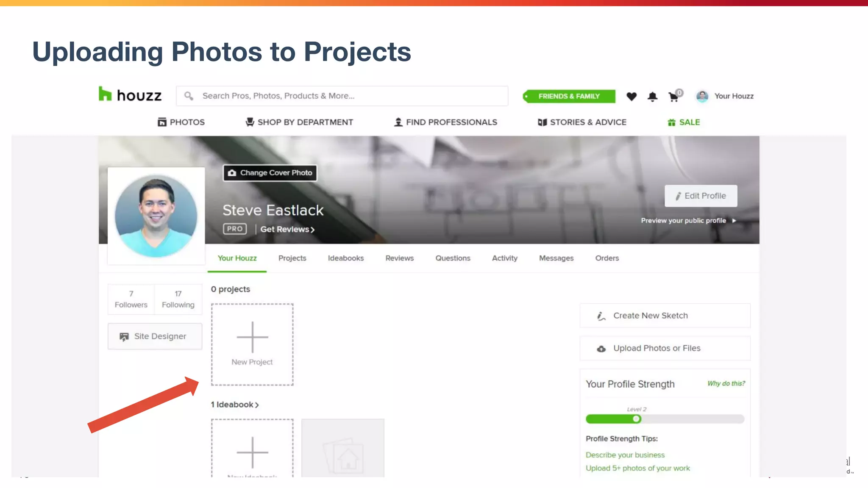Open the SALE menu

coord(684,122)
